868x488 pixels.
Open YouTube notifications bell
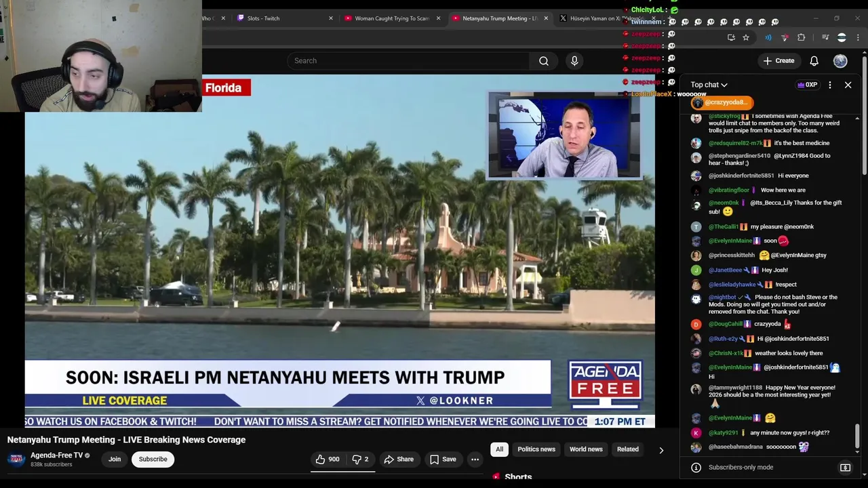[814, 61]
